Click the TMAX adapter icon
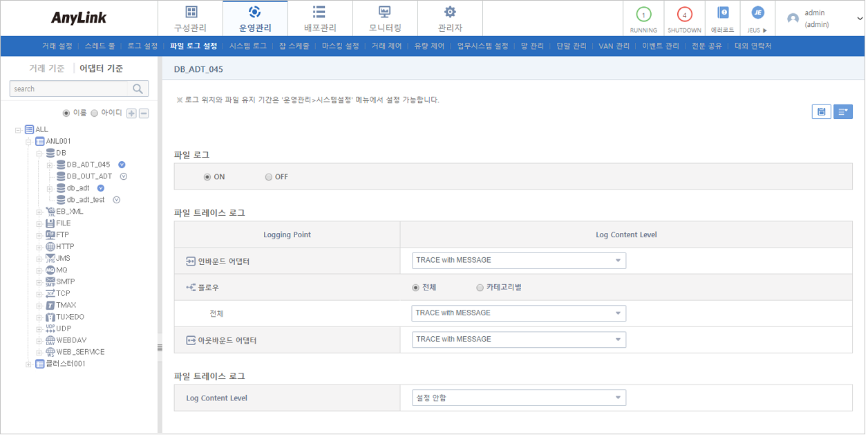 point(50,305)
